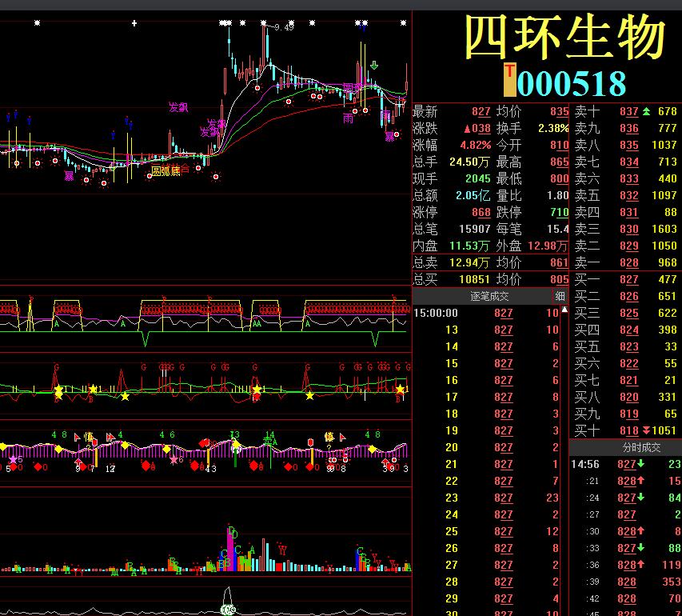Click red up arrow in the :36 row
The height and width of the screenshot is (616, 682).
pos(640,565)
